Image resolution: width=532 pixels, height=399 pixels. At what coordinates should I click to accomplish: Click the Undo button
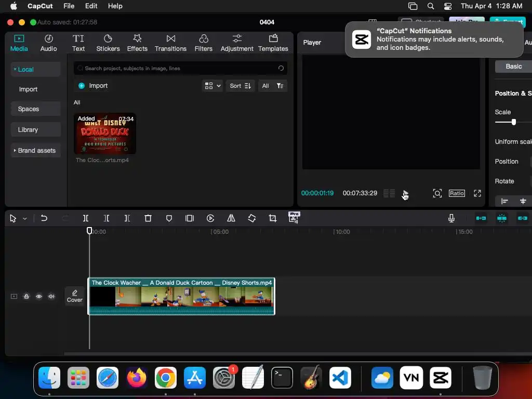44,218
